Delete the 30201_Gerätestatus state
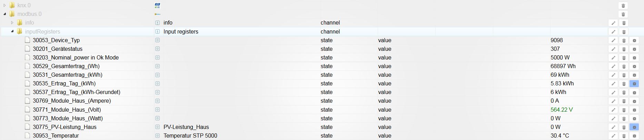The width and height of the screenshot is (644, 140). point(624,49)
